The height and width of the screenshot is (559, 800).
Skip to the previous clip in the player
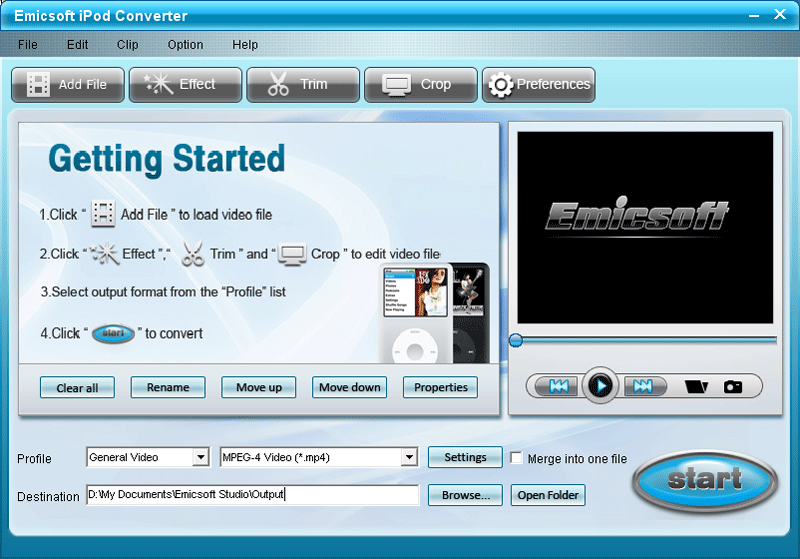[558, 386]
